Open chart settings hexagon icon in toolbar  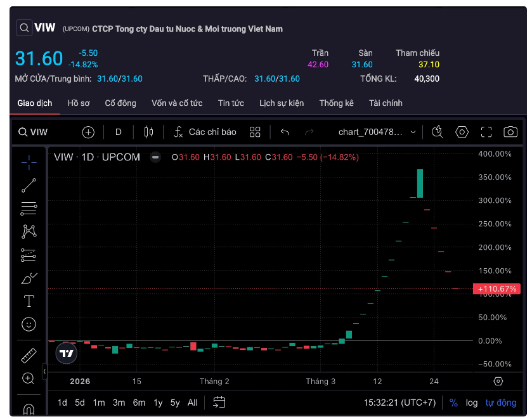click(x=462, y=132)
